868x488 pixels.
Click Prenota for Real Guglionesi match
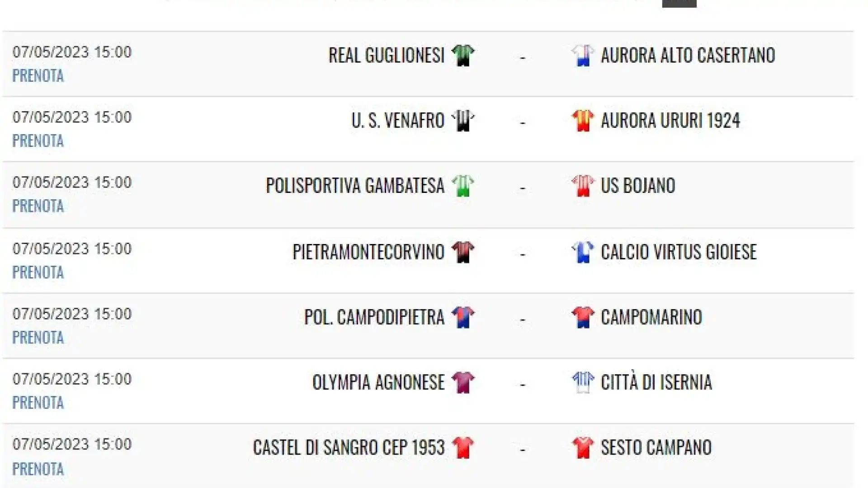(38, 76)
